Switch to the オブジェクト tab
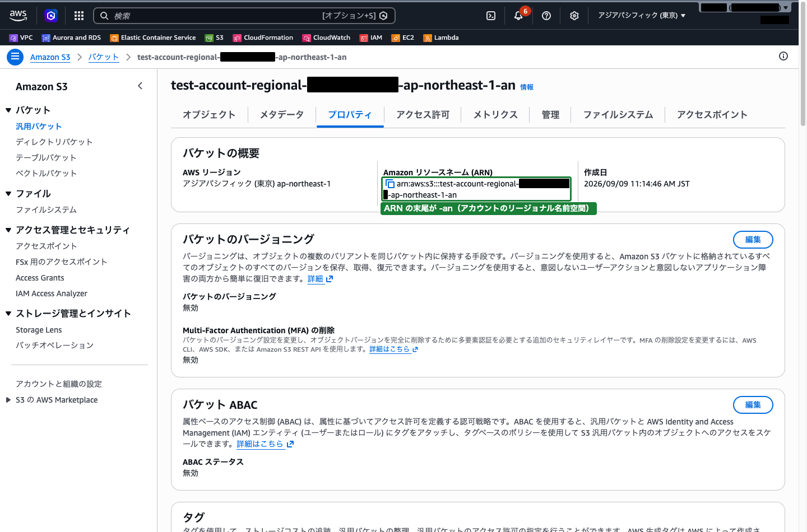Viewport: 807px width, 532px height. (x=209, y=115)
